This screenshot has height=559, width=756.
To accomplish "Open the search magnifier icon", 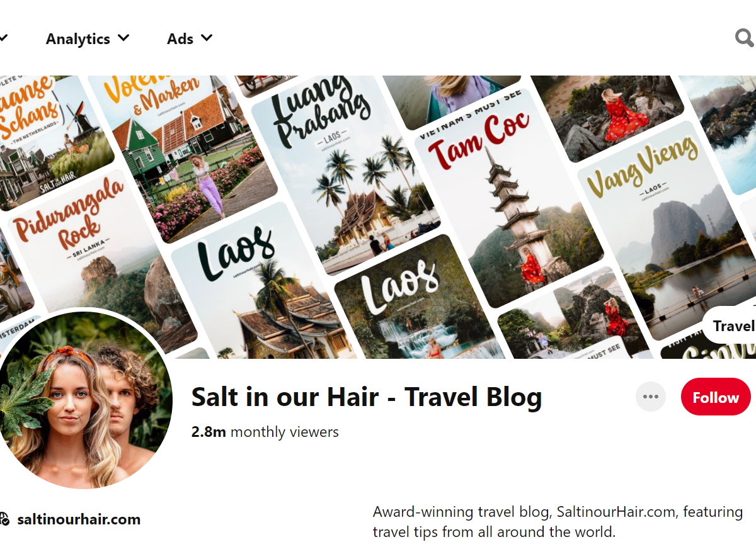I will pyautogui.click(x=745, y=38).
